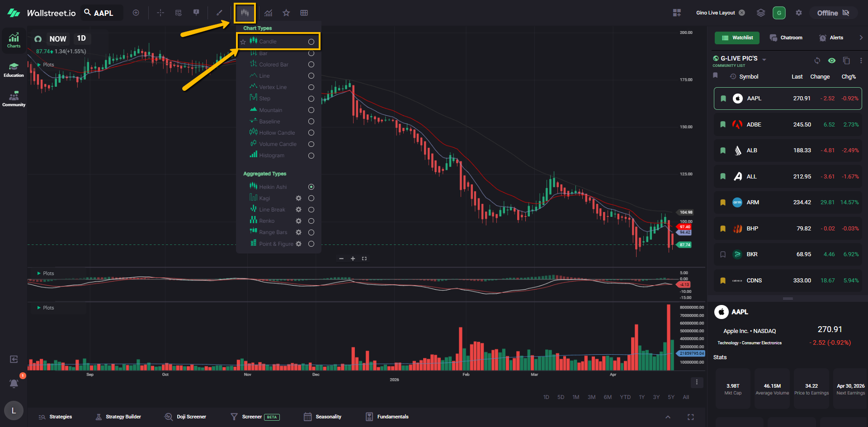Select the Hollow Candle radio button
868x427 pixels.
tap(311, 133)
